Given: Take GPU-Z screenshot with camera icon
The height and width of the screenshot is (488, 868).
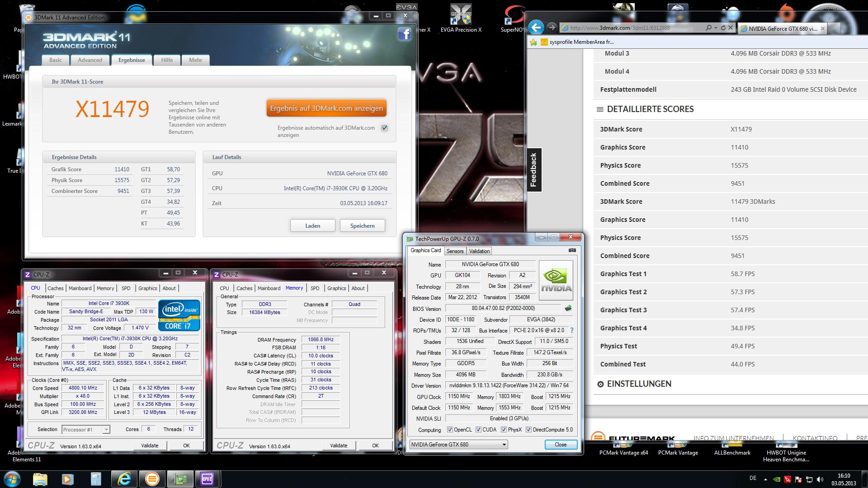Looking at the screenshot, I should pos(572,250).
